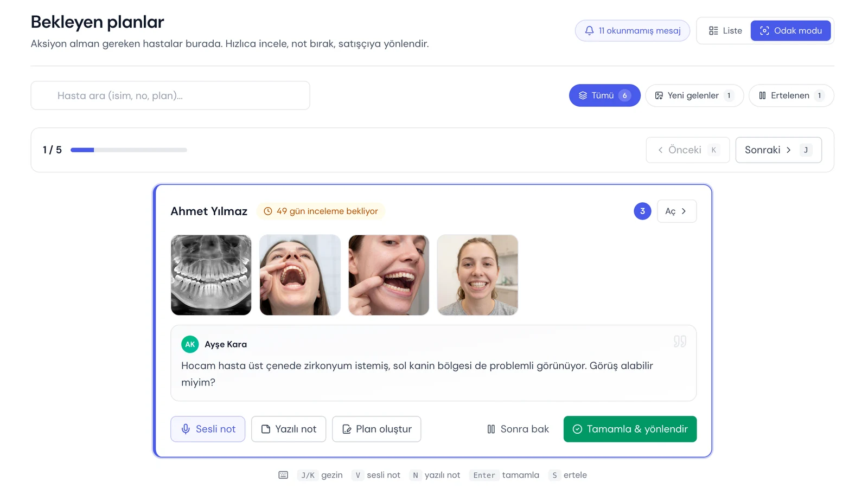868x495 pixels.
Task: Open the cheek-pulled side teeth photo
Action: click(388, 275)
